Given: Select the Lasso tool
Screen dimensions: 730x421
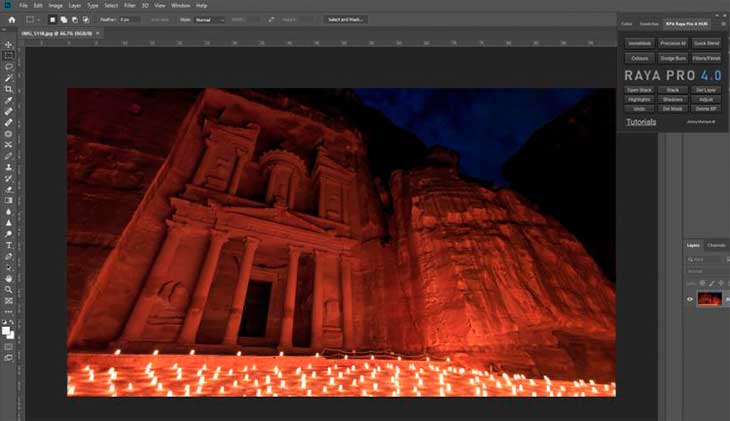Looking at the screenshot, I should coord(8,67).
